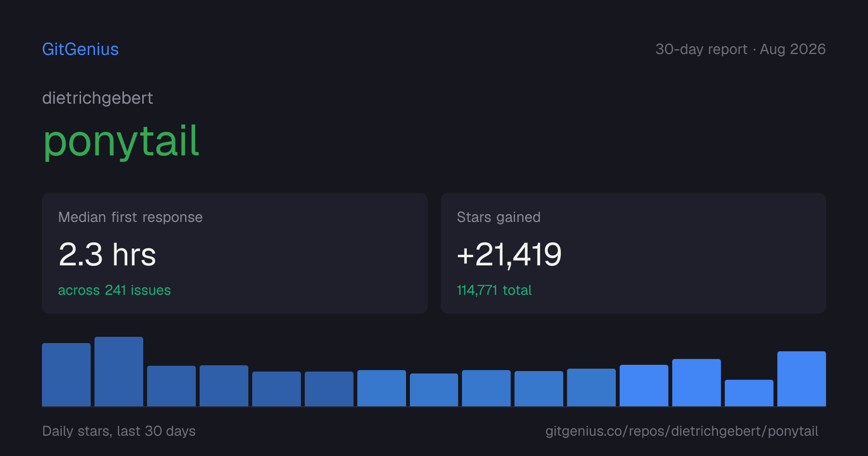Click the owner name dietrichgebert
This screenshot has width=868, height=456.
click(x=97, y=98)
